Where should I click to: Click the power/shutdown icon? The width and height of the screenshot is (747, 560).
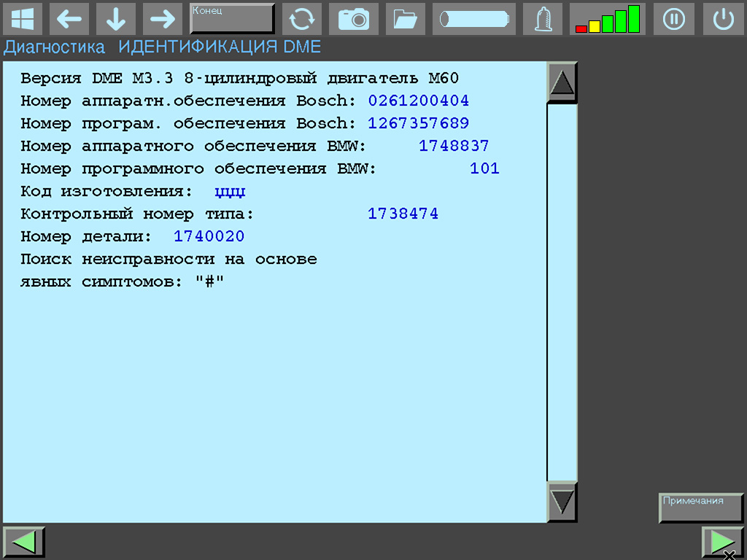723,19
